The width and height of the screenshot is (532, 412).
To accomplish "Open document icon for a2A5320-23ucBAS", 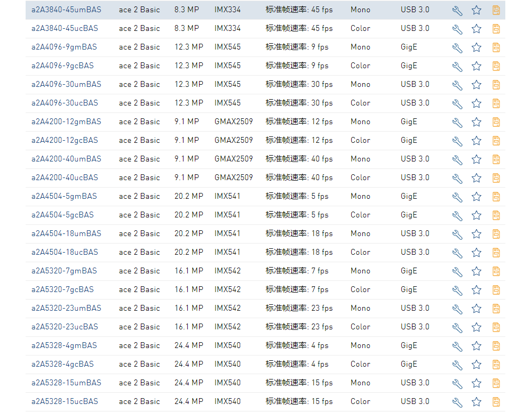I will click(496, 327).
